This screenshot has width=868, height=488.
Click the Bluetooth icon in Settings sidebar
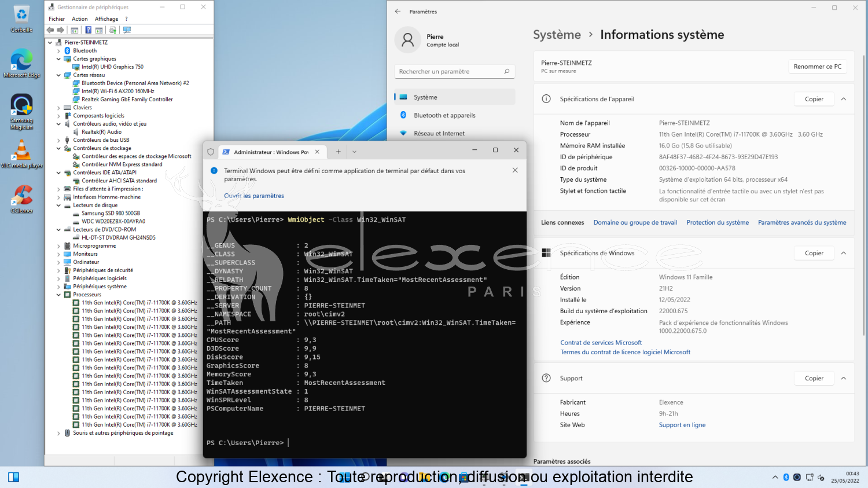(403, 115)
